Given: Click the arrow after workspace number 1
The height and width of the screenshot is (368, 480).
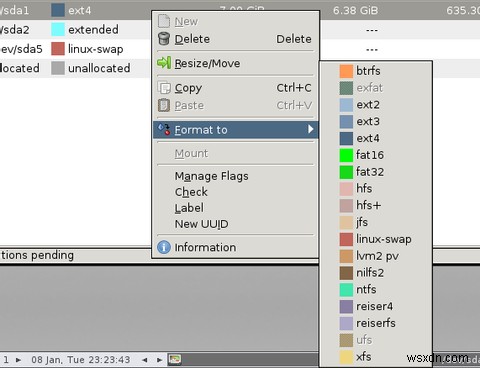Looking at the screenshot, I should pos(18,360).
